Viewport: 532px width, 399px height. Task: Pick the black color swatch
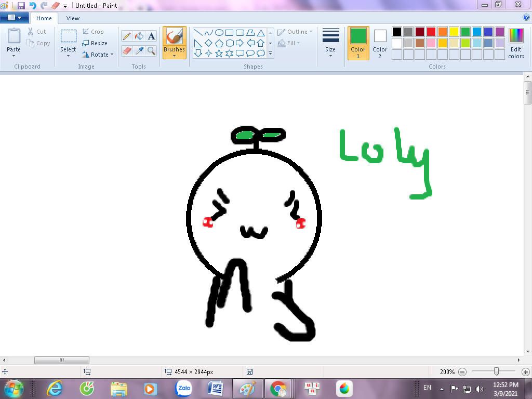point(397,32)
